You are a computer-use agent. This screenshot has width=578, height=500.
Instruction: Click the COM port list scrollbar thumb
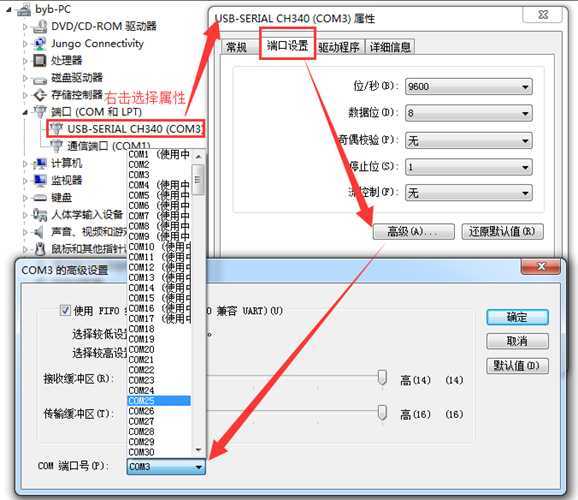(x=198, y=180)
